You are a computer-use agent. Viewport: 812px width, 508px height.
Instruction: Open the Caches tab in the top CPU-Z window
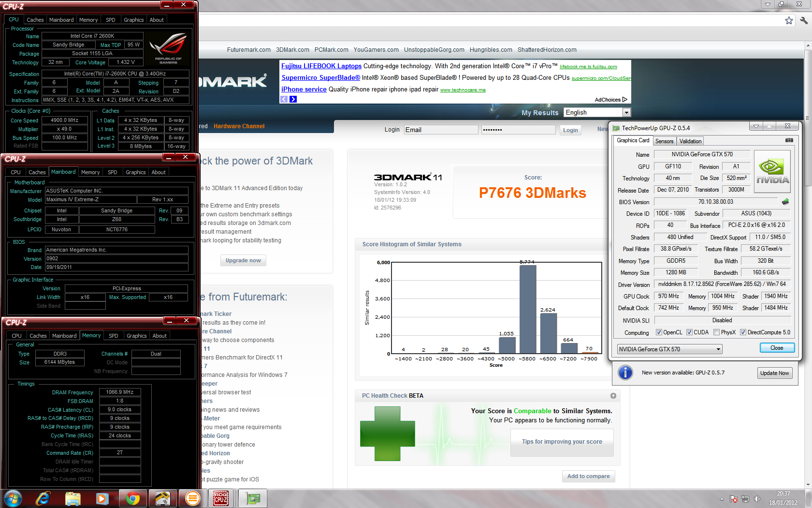(35, 20)
